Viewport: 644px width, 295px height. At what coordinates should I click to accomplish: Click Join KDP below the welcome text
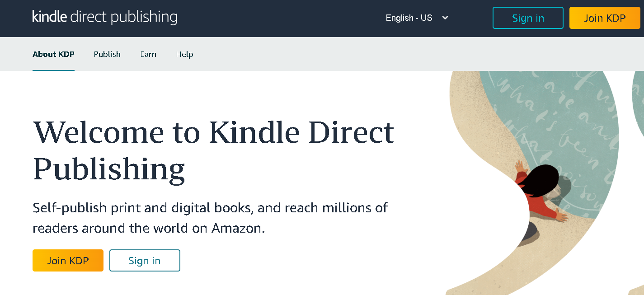pos(68,261)
